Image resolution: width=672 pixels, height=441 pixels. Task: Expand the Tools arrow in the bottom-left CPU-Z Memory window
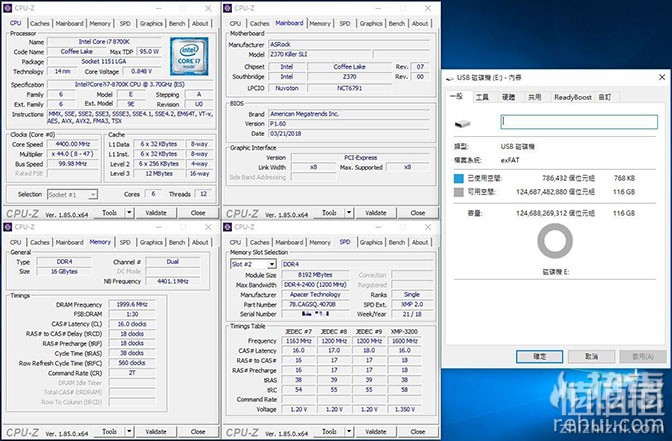[x=129, y=432]
